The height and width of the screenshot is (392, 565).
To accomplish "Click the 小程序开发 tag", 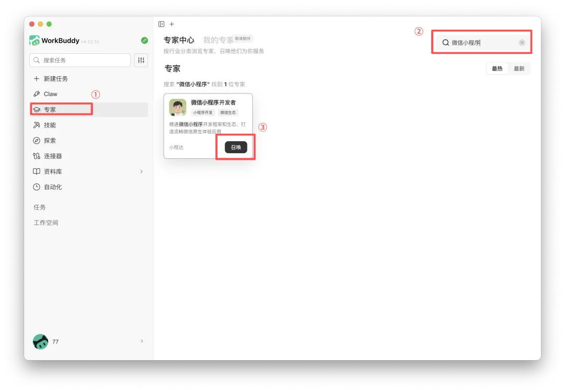I will pyautogui.click(x=203, y=113).
